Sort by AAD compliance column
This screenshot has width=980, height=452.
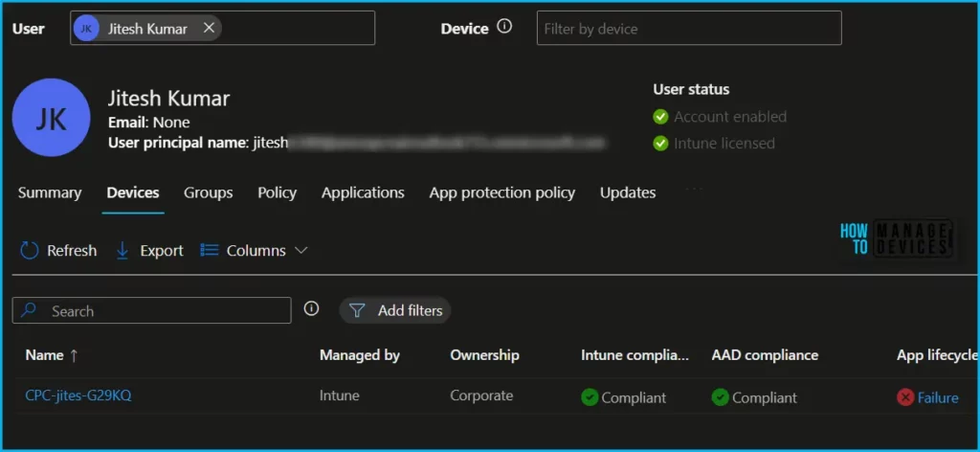(765, 355)
